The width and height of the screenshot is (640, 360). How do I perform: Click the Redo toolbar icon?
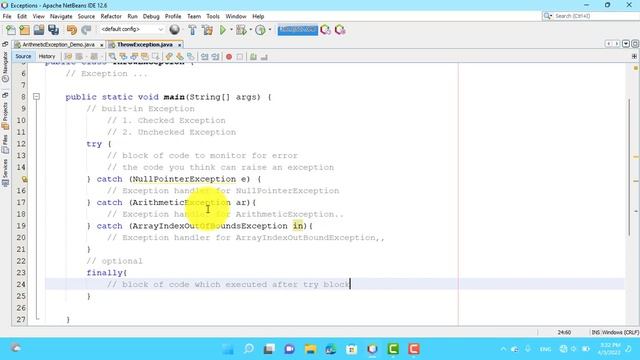[86, 30]
